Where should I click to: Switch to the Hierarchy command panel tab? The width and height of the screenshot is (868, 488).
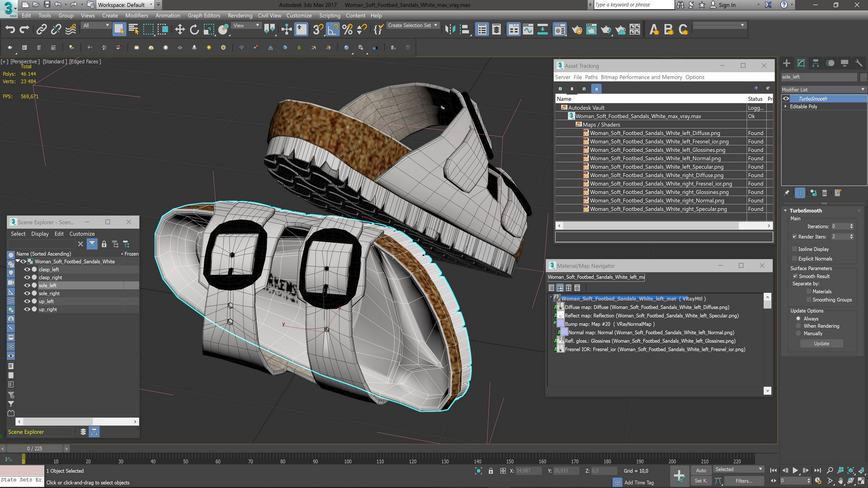(x=816, y=63)
